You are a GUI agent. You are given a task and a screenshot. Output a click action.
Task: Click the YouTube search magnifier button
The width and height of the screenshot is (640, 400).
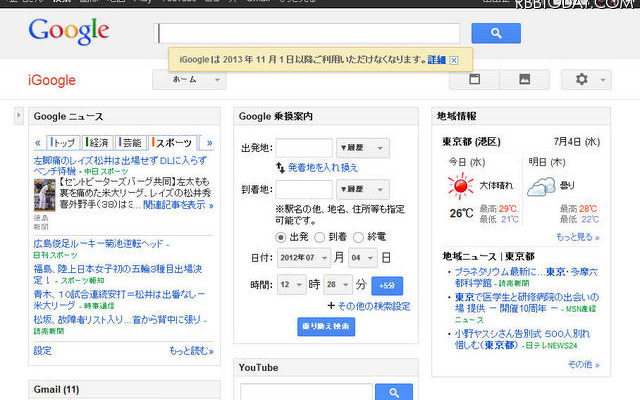[x=394, y=392]
